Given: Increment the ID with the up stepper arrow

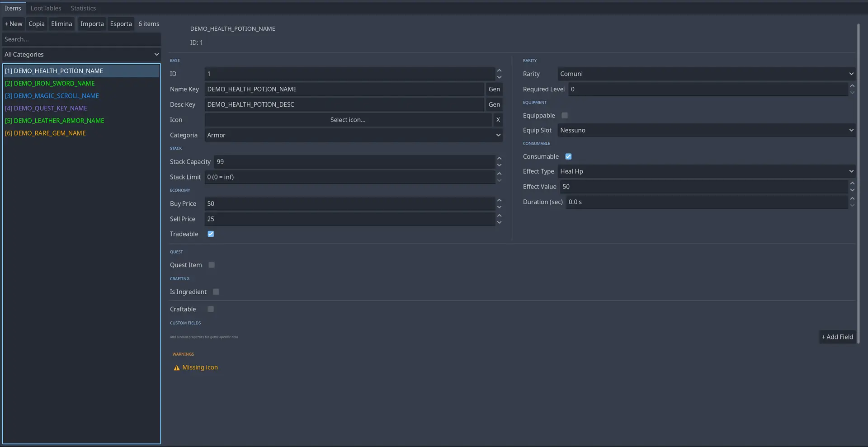Looking at the screenshot, I should click(x=499, y=71).
